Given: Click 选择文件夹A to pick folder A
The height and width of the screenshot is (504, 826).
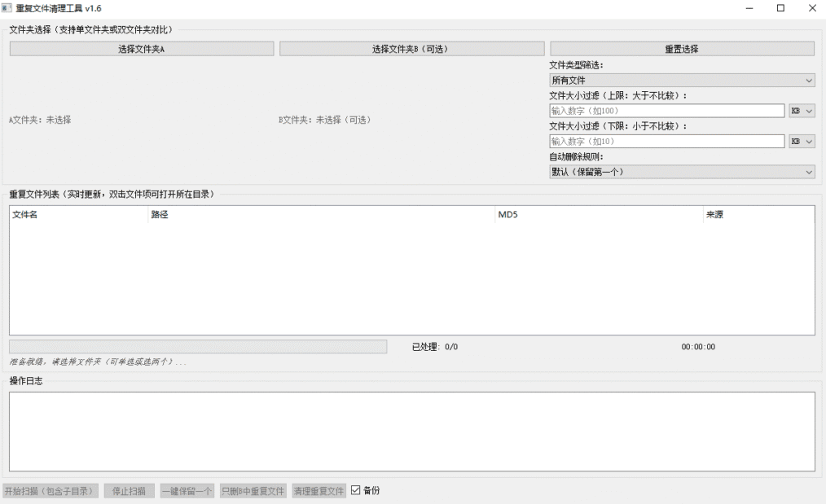Looking at the screenshot, I should coord(140,48).
